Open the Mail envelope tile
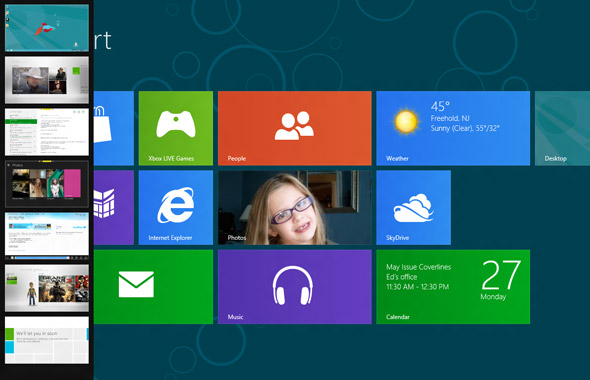 (153, 287)
